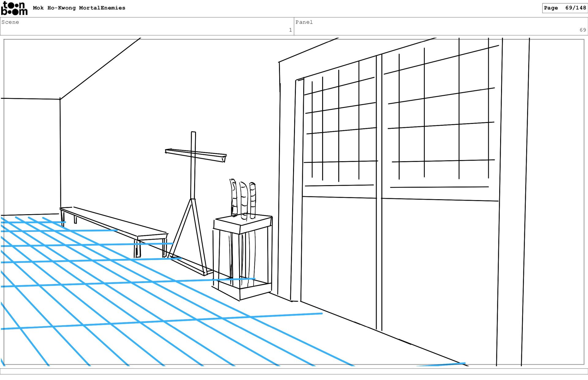
Task: Click panel number 69 in the Panel field
Action: coord(582,30)
